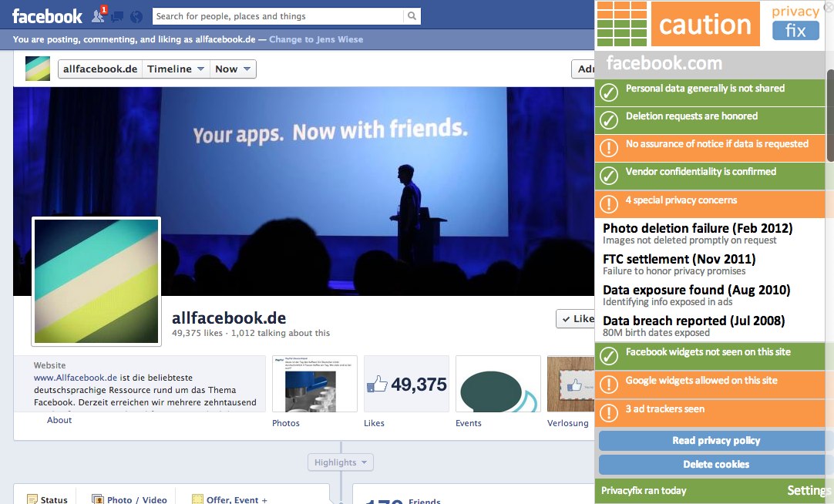Open the About link
This screenshot has width=834, height=504.
(59, 420)
